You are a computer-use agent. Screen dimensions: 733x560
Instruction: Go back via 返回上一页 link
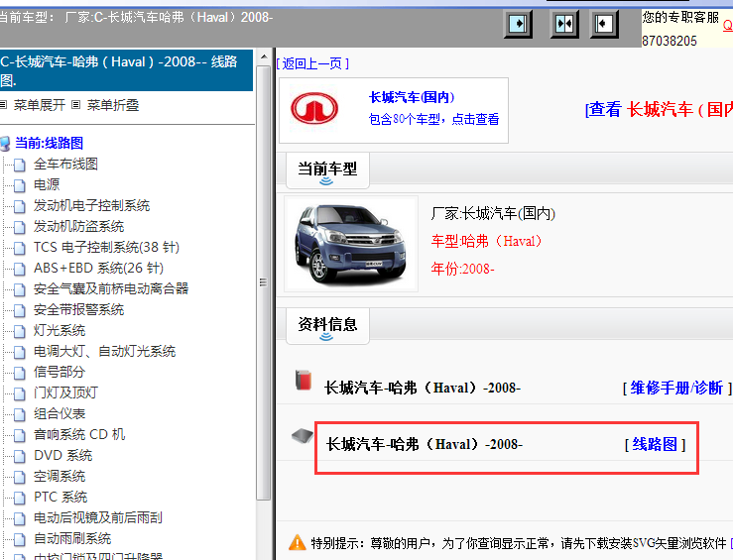click(x=312, y=63)
